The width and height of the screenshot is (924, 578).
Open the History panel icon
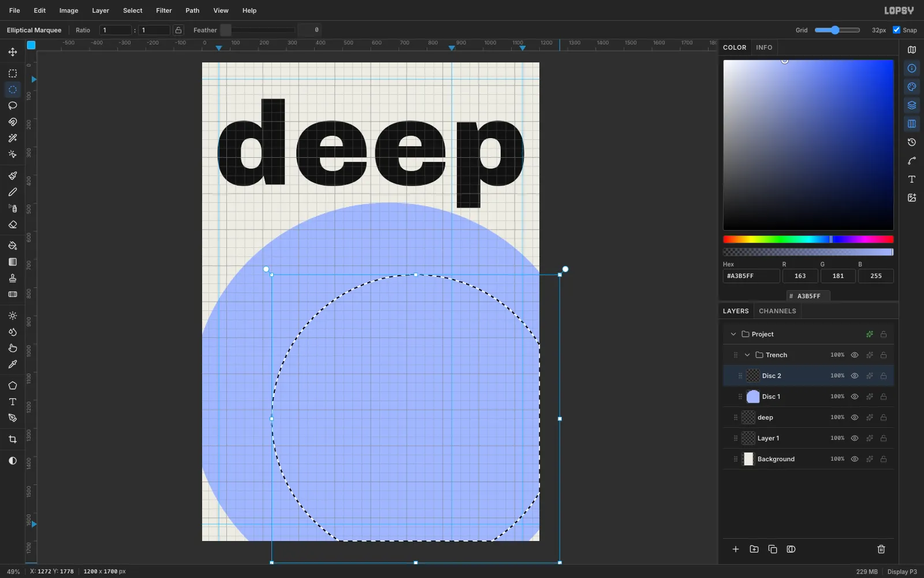[x=912, y=142]
